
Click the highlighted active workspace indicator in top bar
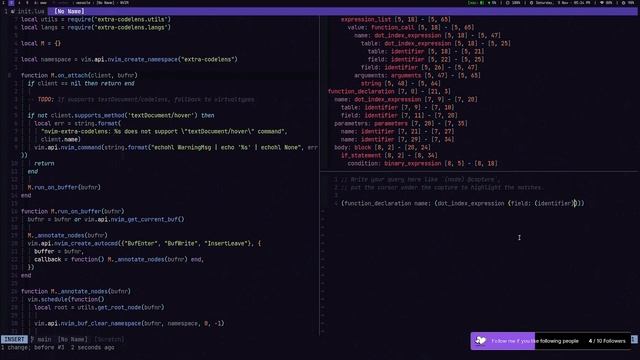tap(11, 2)
